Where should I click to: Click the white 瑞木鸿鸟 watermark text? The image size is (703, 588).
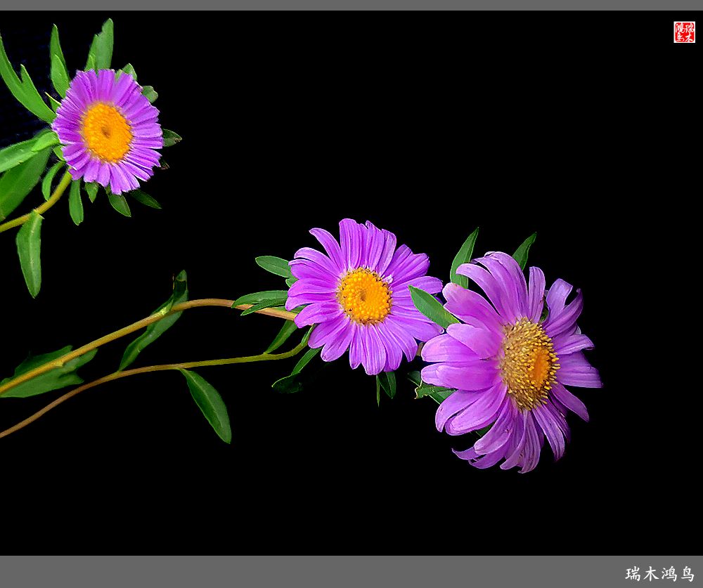tap(659, 573)
